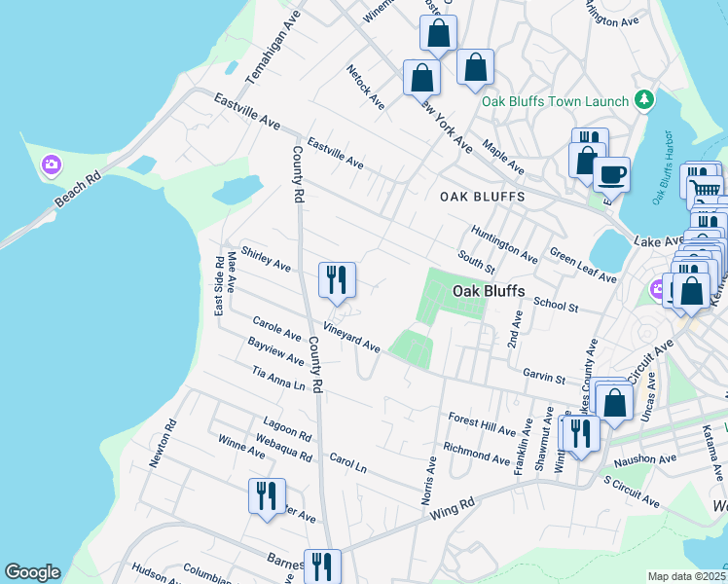The height and width of the screenshot is (584, 728).
Task: Click the Hudson Ave label
Action: [x=155, y=573]
